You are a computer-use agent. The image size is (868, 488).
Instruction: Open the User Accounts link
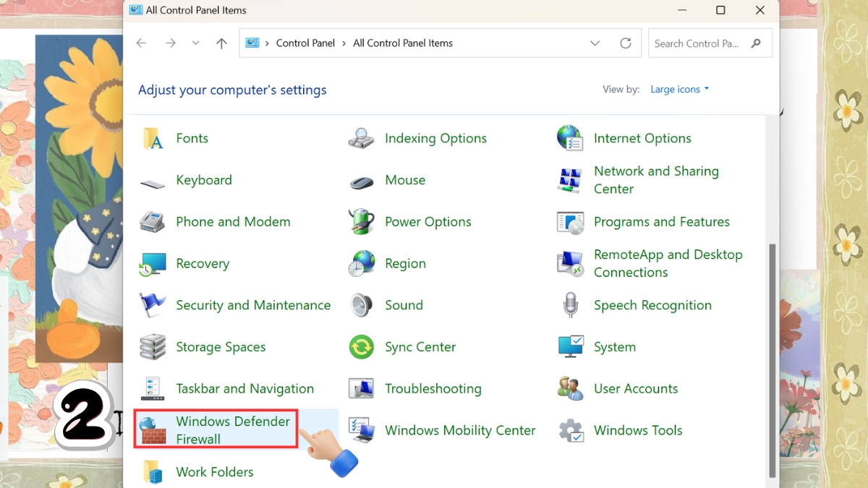(636, 389)
